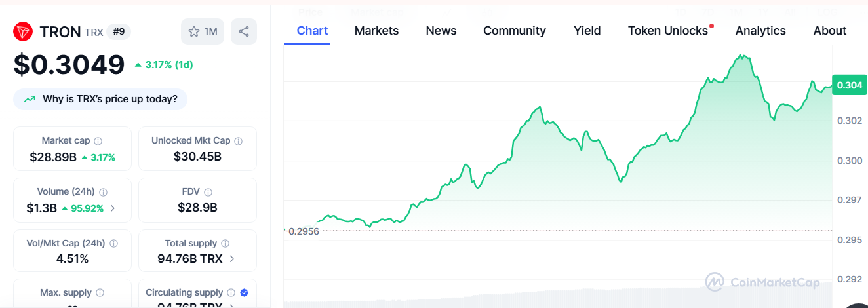This screenshot has width=868, height=308.
Task: Open the About tab
Action: point(830,31)
